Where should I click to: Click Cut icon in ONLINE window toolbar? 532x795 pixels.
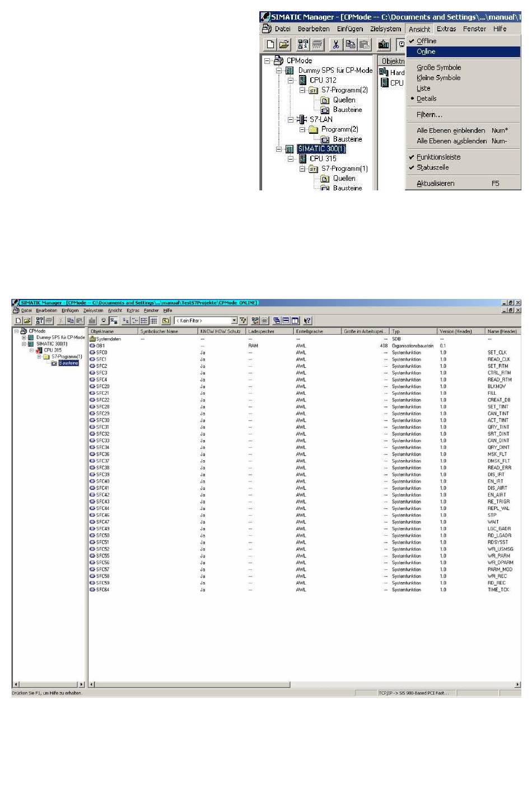click(62, 321)
